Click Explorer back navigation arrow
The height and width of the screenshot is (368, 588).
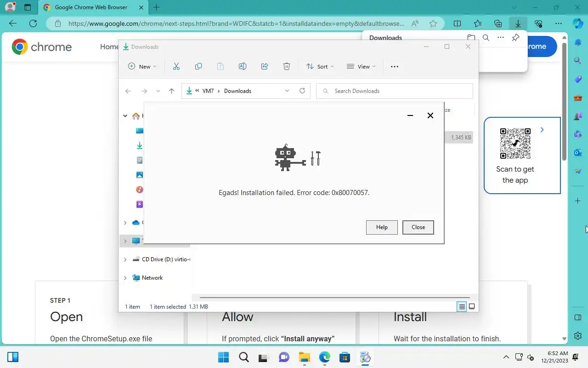(x=128, y=91)
